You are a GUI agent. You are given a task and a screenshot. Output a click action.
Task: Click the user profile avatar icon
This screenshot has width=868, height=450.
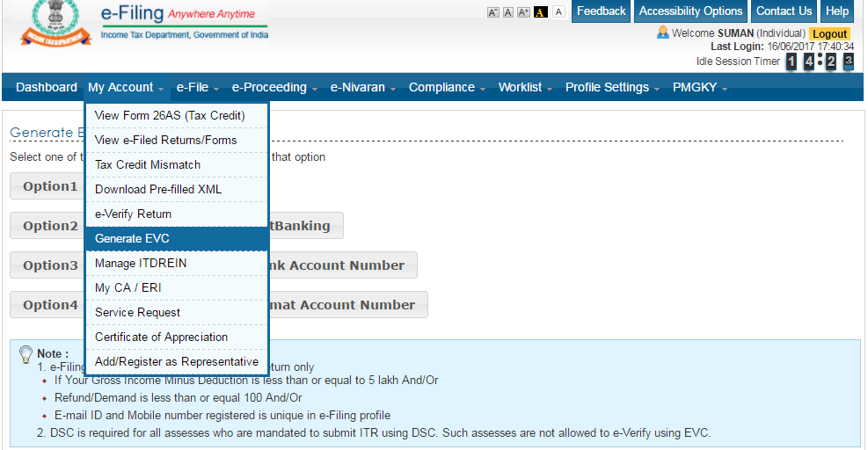tap(663, 33)
